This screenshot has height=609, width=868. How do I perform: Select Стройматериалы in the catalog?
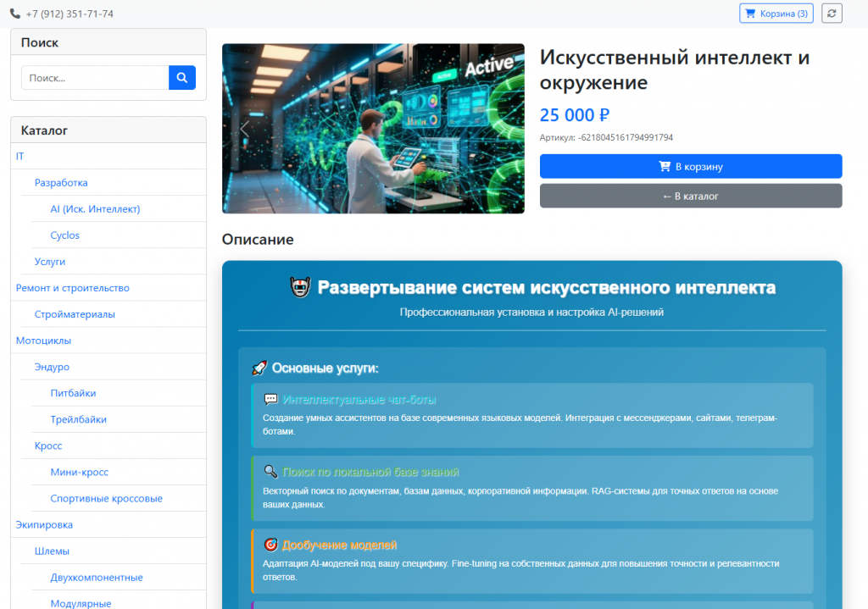tap(75, 314)
